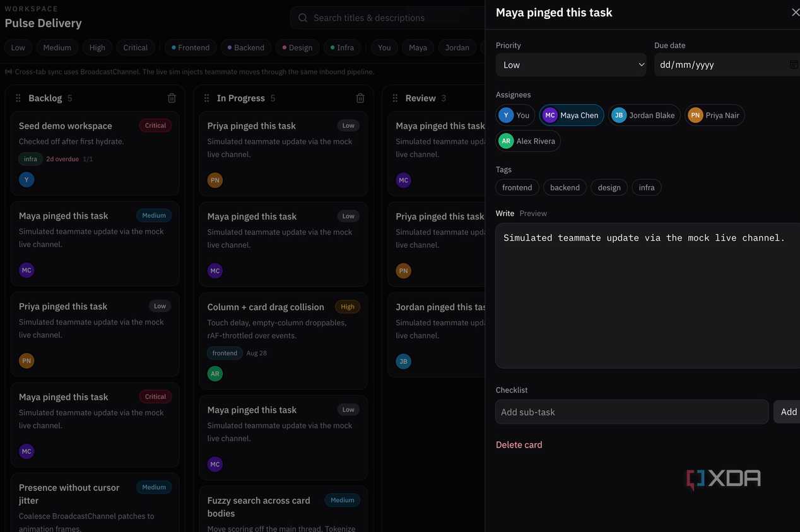Image resolution: width=800 pixels, height=532 pixels.
Task: Open the Presence without cursor jitter card
Action: pos(95,502)
